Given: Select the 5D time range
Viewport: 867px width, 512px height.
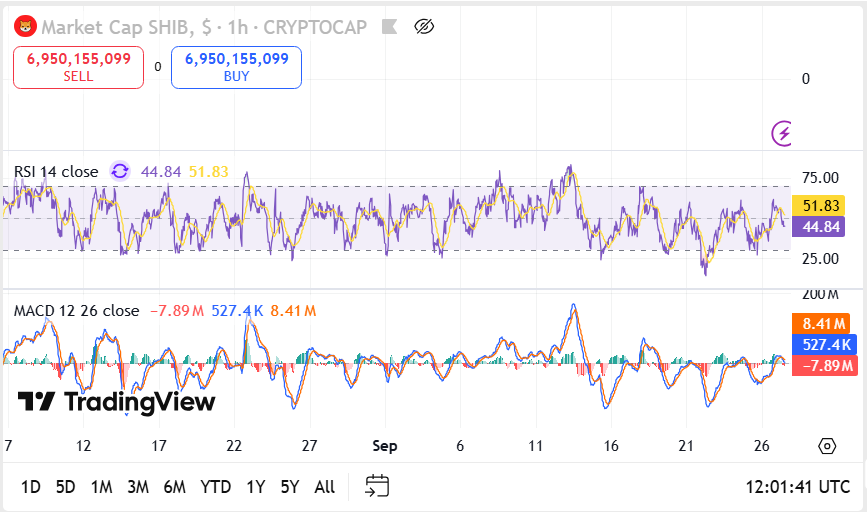Looking at the screenshot, I should pos(65,487).
